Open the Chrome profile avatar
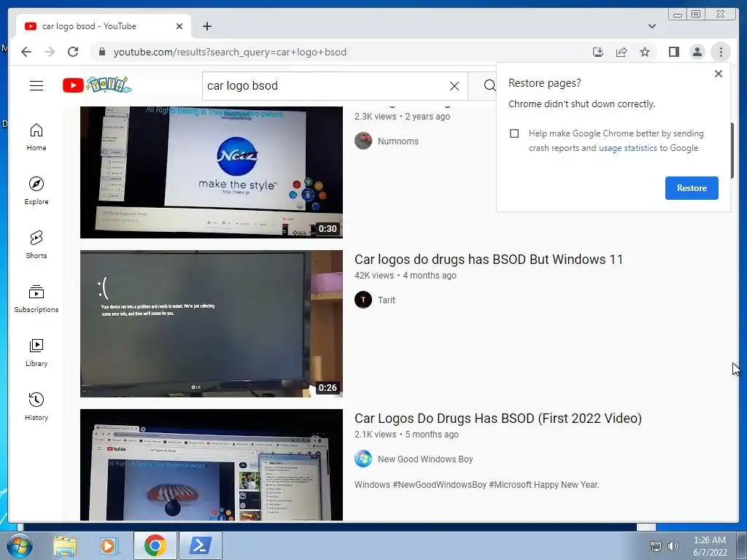This screenshot has width=747, height=560. [697, 52]
